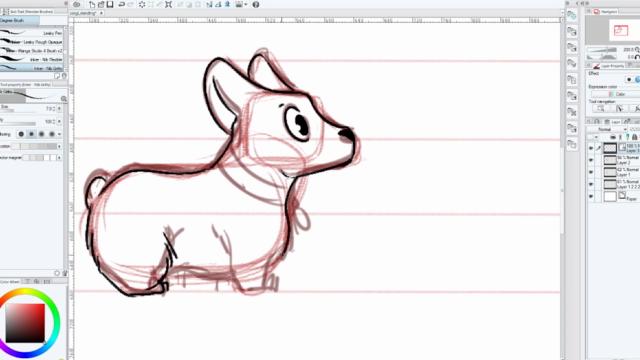Set the Vector magnet level bar

pos(40,158)
